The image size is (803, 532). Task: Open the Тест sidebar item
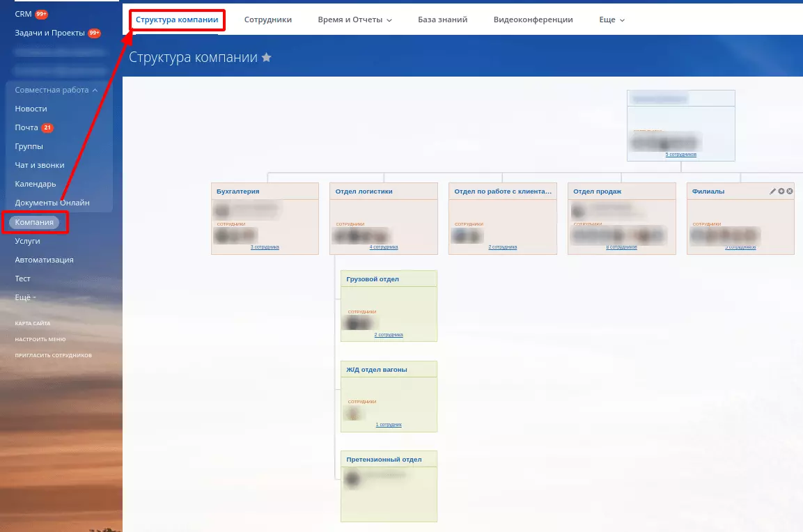[x=22, y=279]
